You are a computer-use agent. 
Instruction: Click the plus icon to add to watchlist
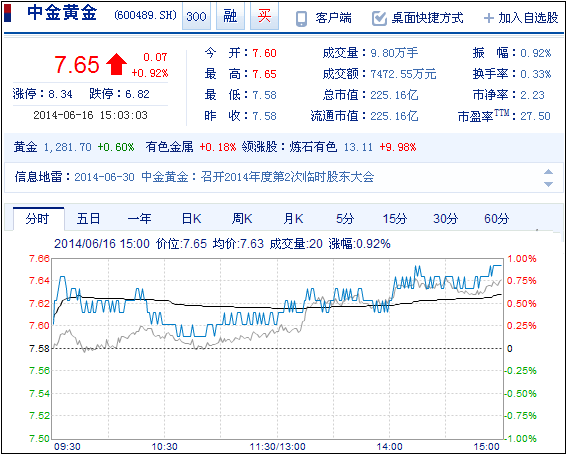tap(489, 18)
